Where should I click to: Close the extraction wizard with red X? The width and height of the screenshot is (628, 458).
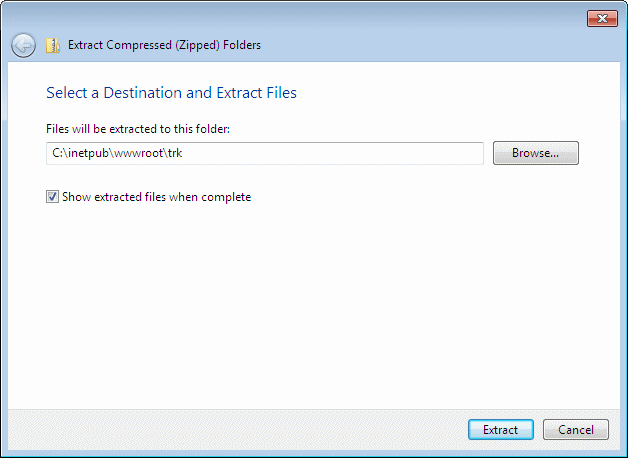[x=602, y=18]
